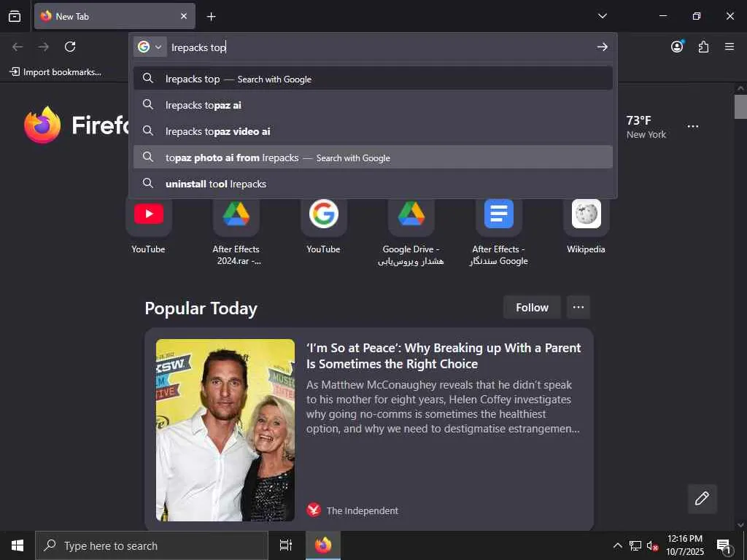Open the Firefox application hamburger menu
The height and width of the screenshot is (560, 747).
pyautogui.click(x=729, y=47)
